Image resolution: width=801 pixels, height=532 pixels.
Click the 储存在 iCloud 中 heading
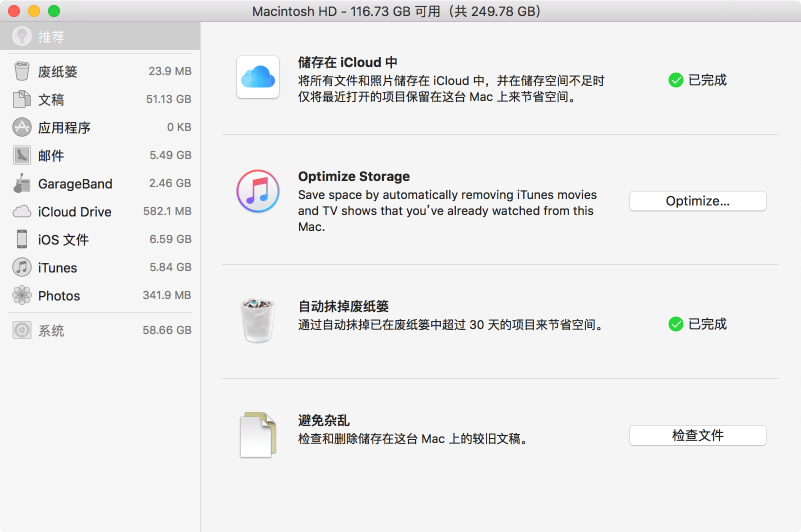(x=347, y=62)
